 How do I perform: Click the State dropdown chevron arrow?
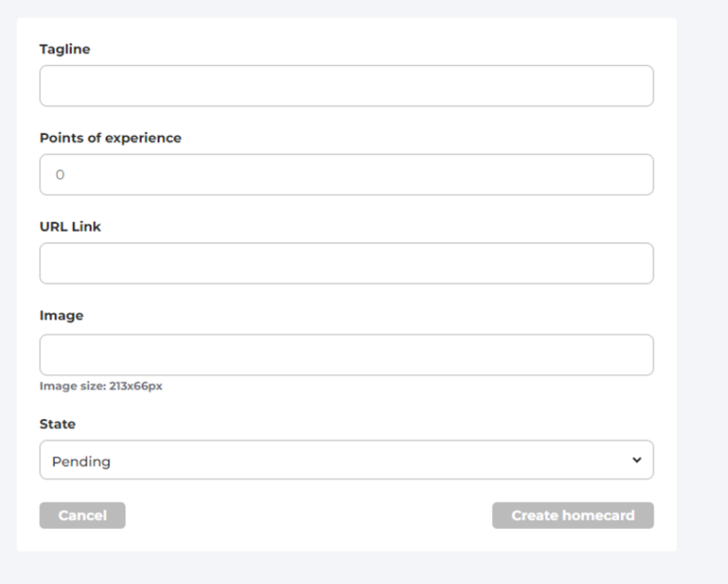coord(637,460)
